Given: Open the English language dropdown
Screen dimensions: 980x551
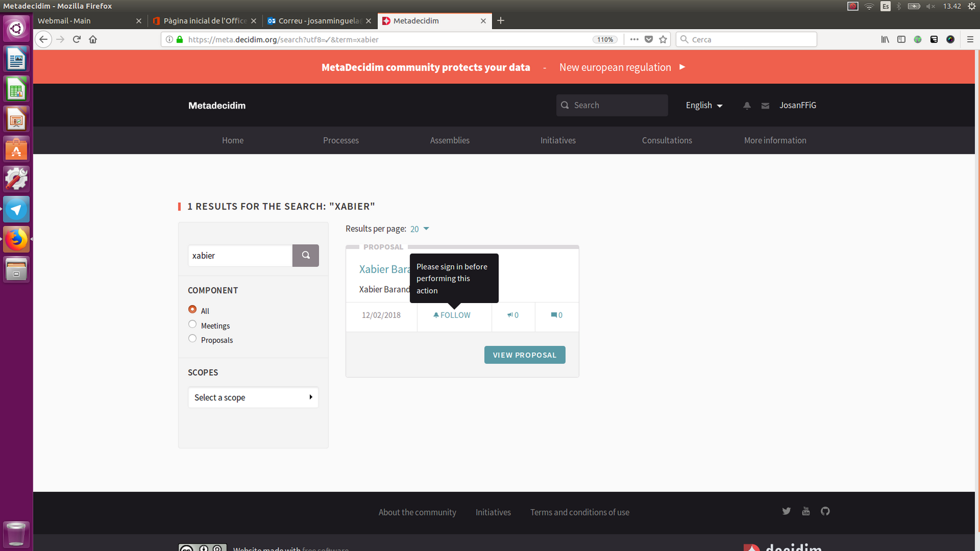Looking at the screenshot, I should coord(703,105).
